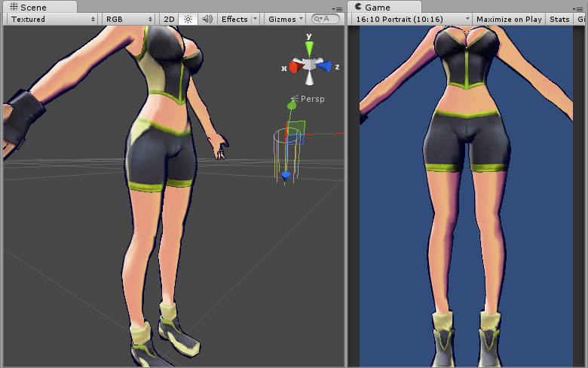Toggle scene lighting sun icon
The width and height of the screenshot is (588, 368).
pos(188,19)
